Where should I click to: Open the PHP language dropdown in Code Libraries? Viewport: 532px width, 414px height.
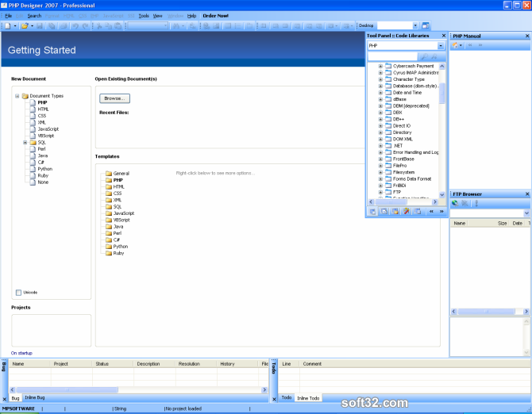coord(441,45)
